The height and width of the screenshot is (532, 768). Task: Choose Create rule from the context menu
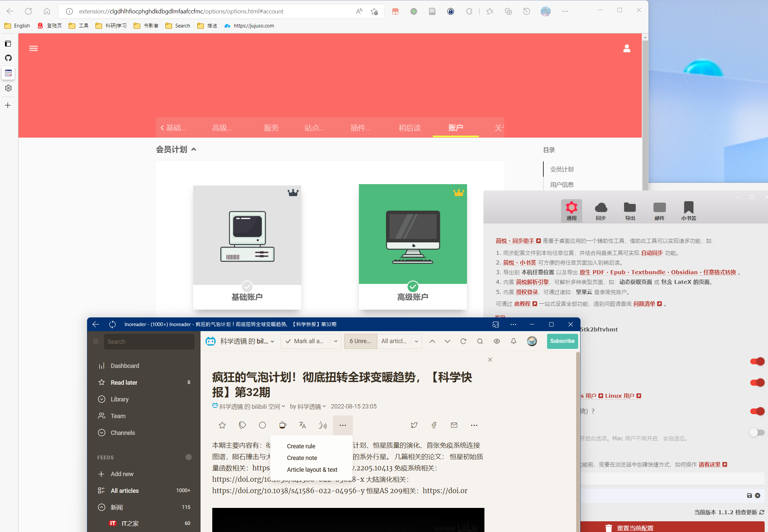[x=301, y=446]
